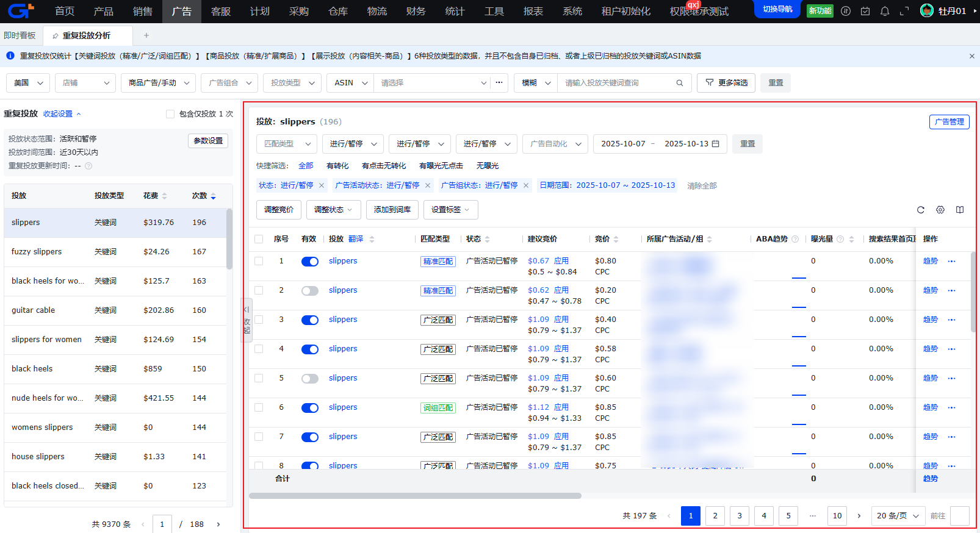Click the help icon next to ABA趋势
Screen dimensions: 980x533
click(795, 239)
